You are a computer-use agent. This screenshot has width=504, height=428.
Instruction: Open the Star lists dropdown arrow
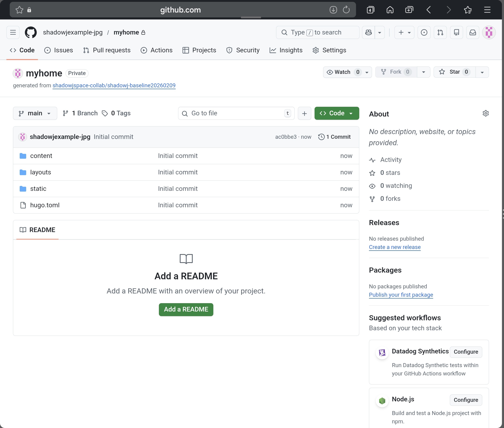coord(482,72)
